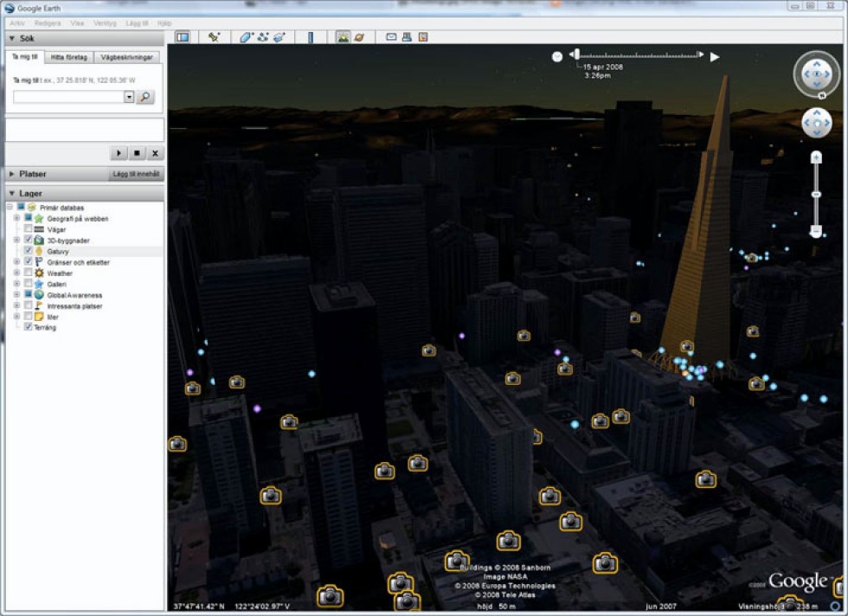Open the Arkiv menu
The width and height of the screenshot is (848, 616).
point(17,23)
